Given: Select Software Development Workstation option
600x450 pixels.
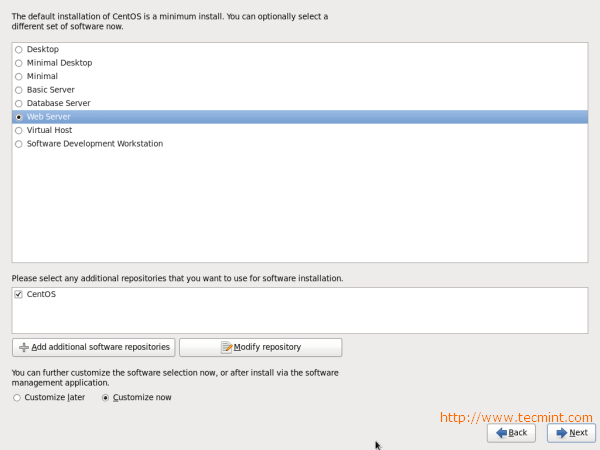Looking at the screenshot, I should [x=19, y=144].
